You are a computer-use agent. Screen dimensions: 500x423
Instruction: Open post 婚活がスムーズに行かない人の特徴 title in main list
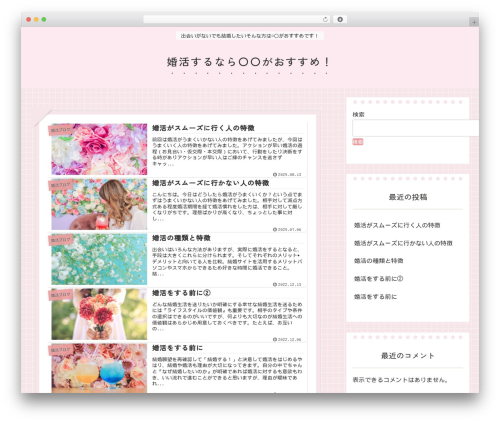click(x=211, y=183)
